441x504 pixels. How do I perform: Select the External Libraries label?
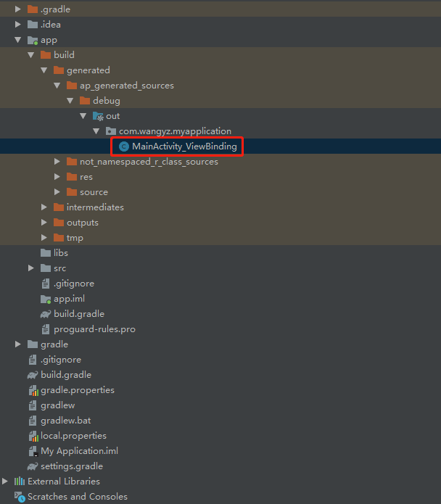click(64, 482)
